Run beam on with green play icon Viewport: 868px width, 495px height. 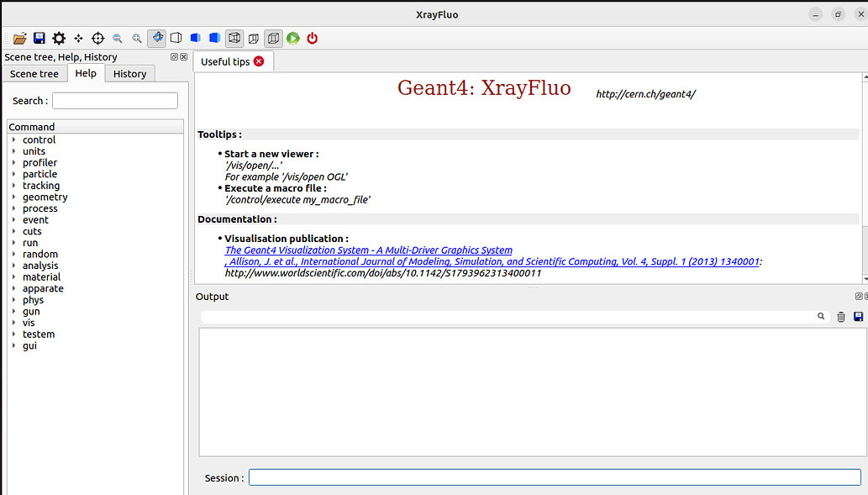293,38
